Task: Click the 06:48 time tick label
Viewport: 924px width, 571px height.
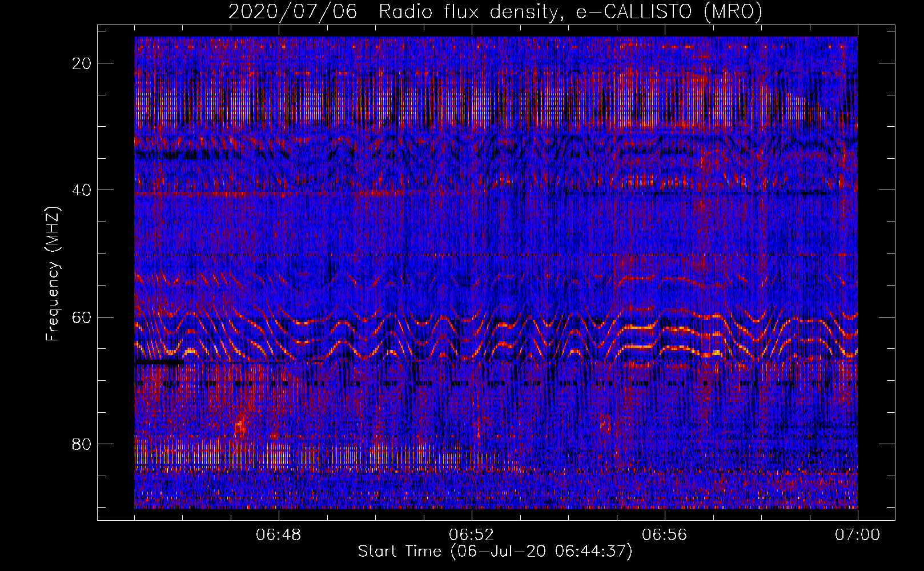Action: pyautogui.click(x=279, y=535)
